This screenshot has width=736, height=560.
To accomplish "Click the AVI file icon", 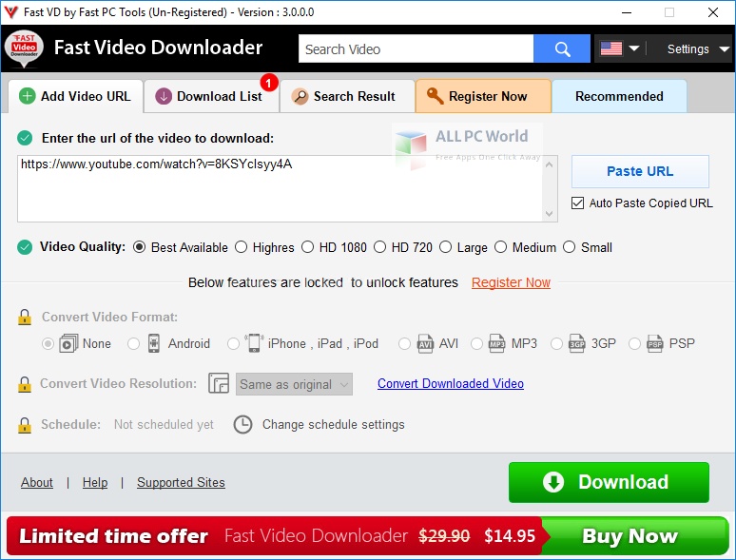I will click(425, 343).
